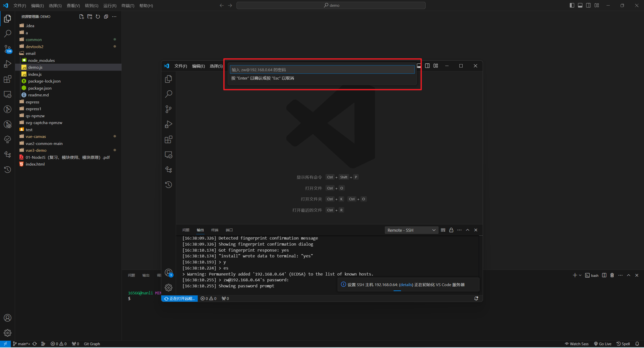Toggle the primary sidebar layout button

pyautogui.click(x=572, y=5)
